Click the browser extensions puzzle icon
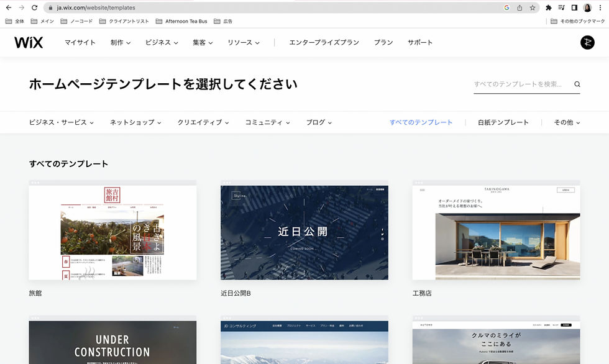This screenshot has height=364, width=609. coord(549,7)
